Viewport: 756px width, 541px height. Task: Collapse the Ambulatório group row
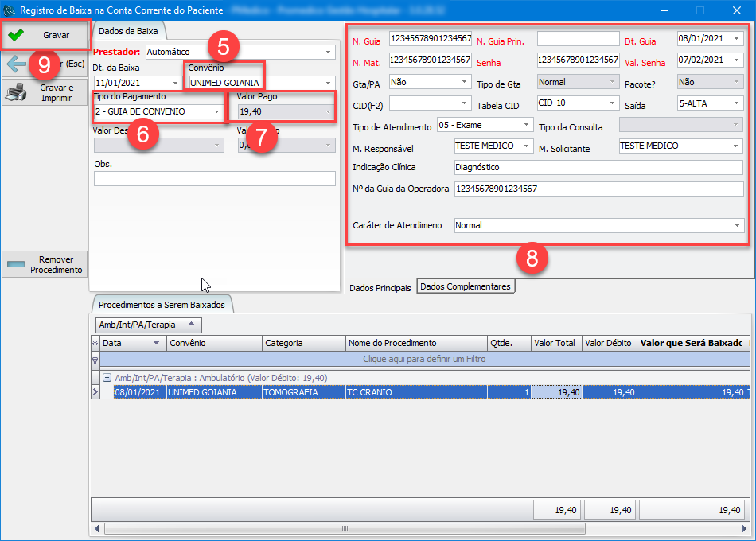pos(106,378)
